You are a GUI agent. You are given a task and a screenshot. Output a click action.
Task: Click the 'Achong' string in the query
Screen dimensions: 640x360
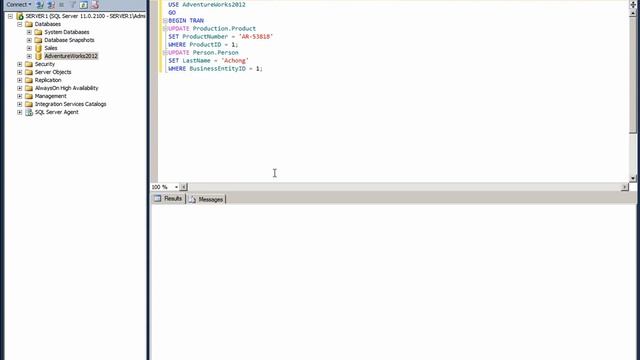tap(235, 61)
